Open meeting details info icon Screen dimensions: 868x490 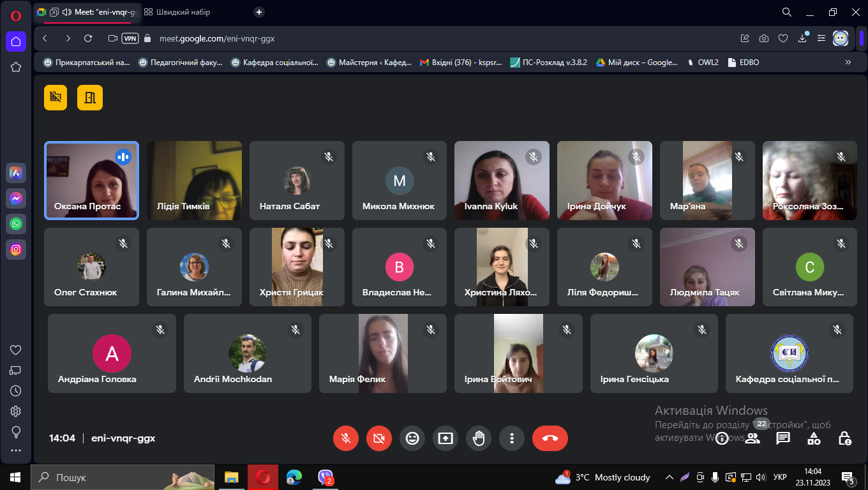coord(722,438)
